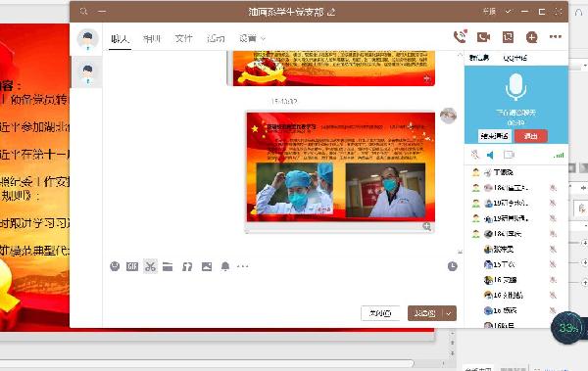Toggle the speaker volume in voice panel
Screen dimensions: 588x371
pos(490,155)
